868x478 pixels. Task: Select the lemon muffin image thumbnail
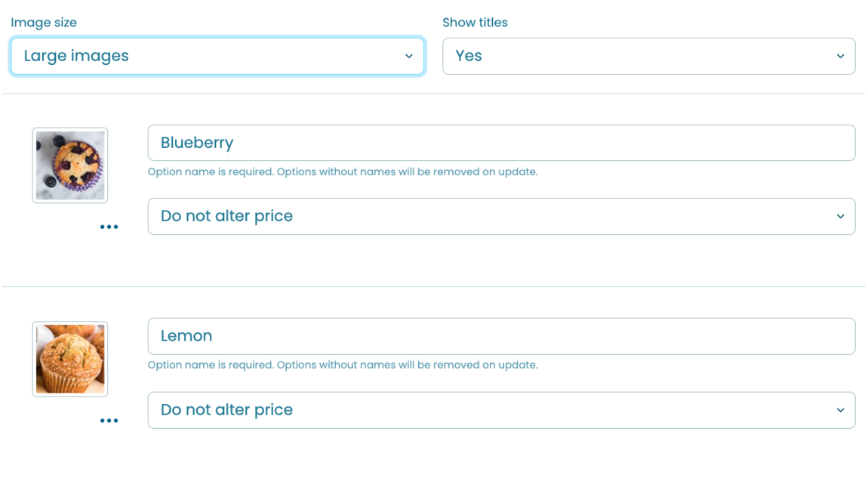pos(69,359)
